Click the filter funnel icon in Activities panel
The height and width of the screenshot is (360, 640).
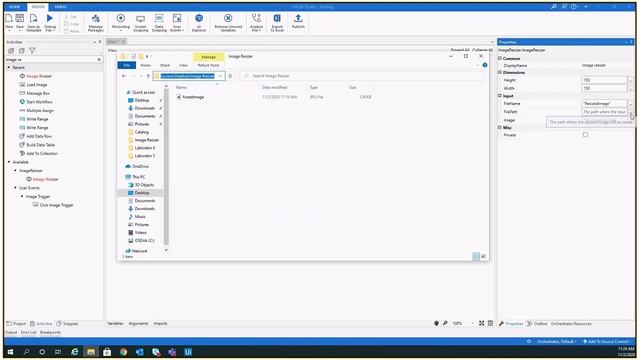(32, 51)
